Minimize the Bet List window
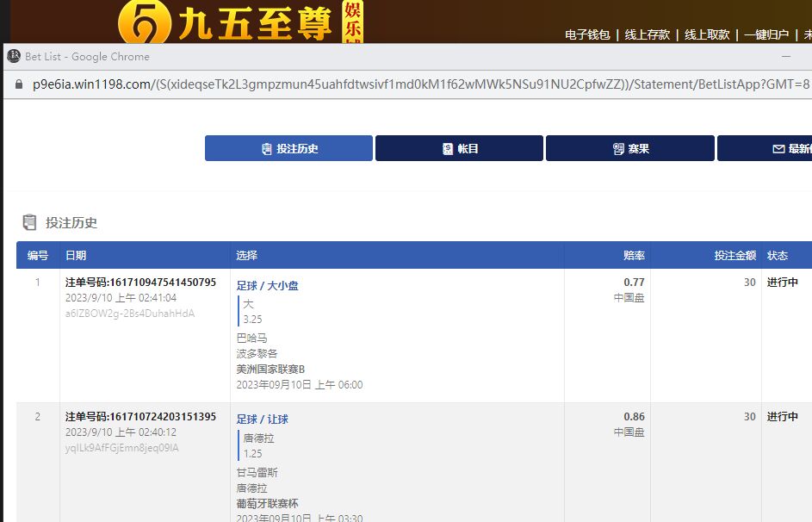 (786, 56)
